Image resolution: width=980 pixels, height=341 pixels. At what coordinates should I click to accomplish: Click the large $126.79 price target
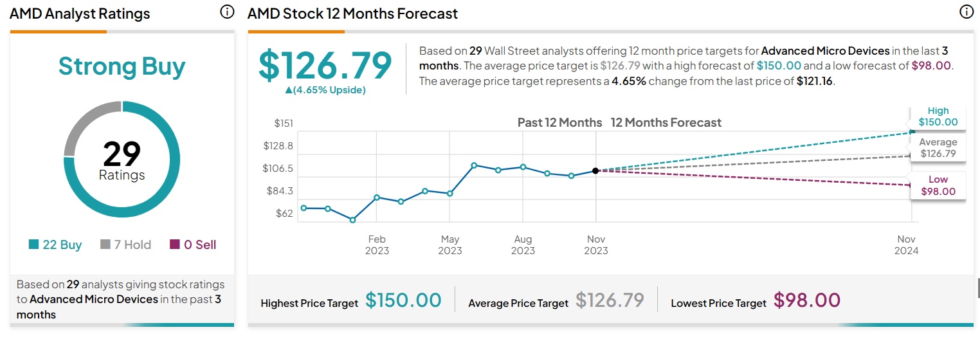pyautogui.click(x=325, y=65)
